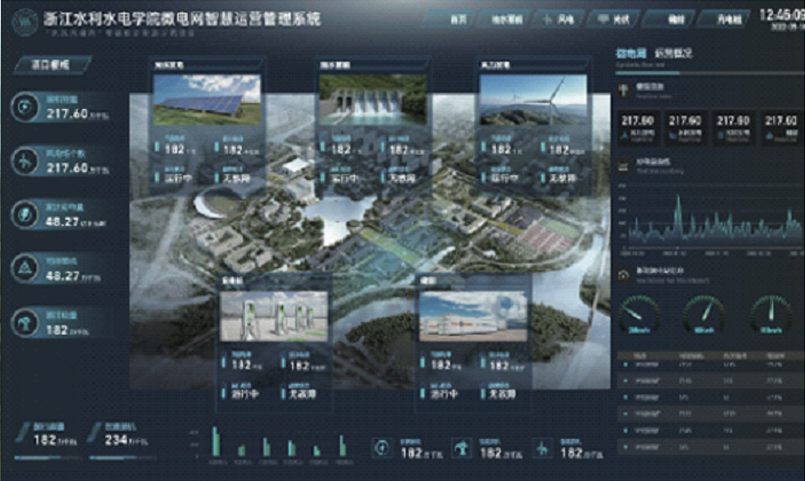Screen dimensions: 805x481
Task: Click the middle dial gauge in right panel
Action: [704, 314]
